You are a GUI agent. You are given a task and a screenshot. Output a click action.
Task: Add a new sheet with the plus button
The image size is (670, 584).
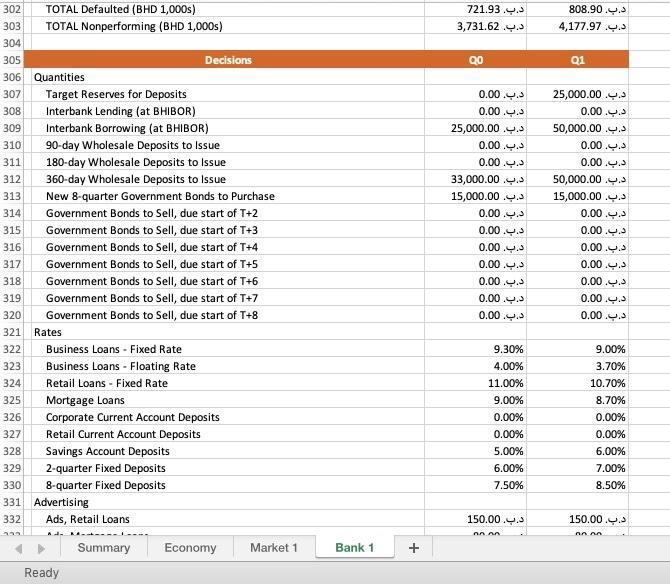tap(414, 548)
